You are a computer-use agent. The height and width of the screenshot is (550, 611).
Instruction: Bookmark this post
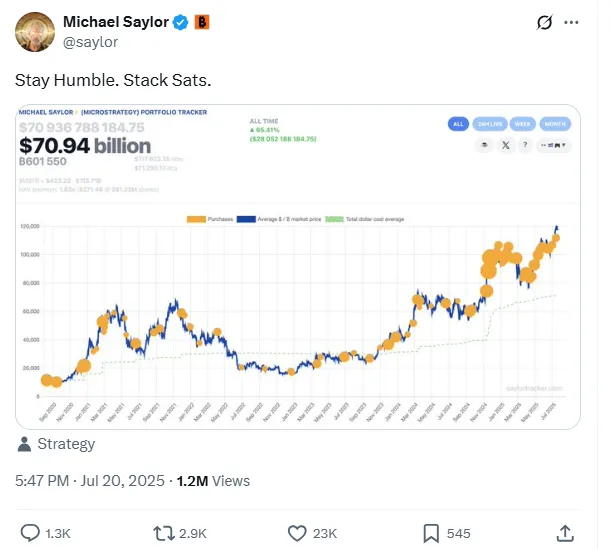pos(432,533)
